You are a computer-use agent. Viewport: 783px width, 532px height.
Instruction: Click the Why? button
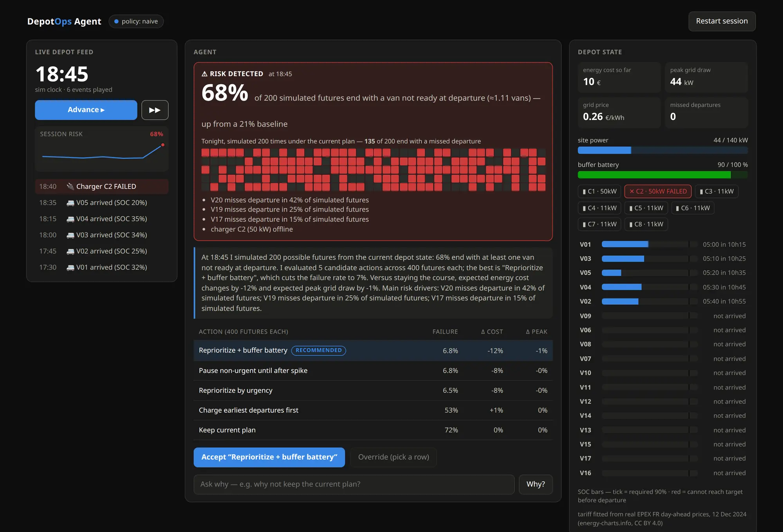point(535,484)
